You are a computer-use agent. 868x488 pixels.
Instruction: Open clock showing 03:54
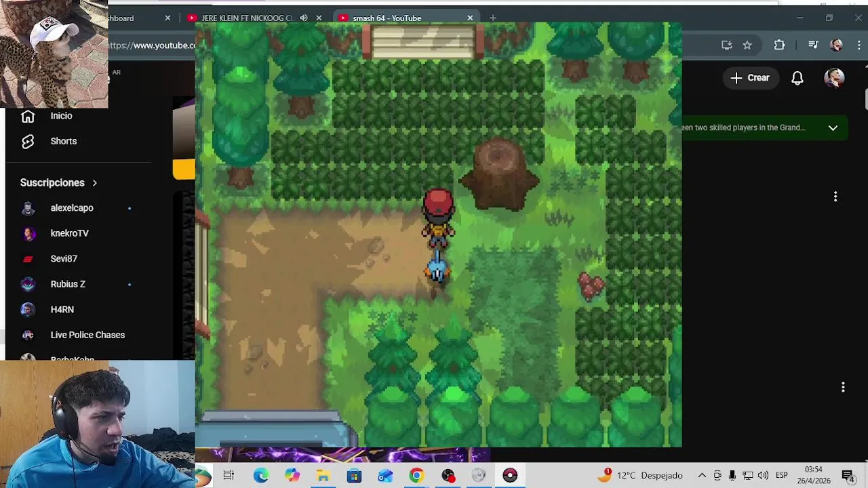[813, 475]
